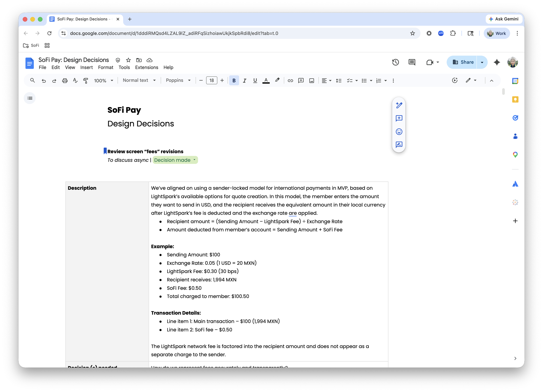Viewport: 543px width, 392px height.
Task: Click the spell check toolbar icon
Action: click(75, 81)
